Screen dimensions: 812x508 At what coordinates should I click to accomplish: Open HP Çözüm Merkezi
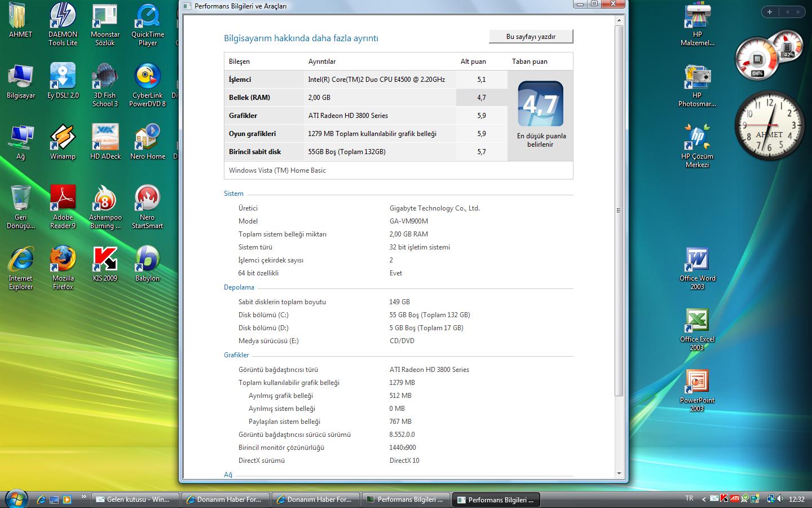coord(697,146)
